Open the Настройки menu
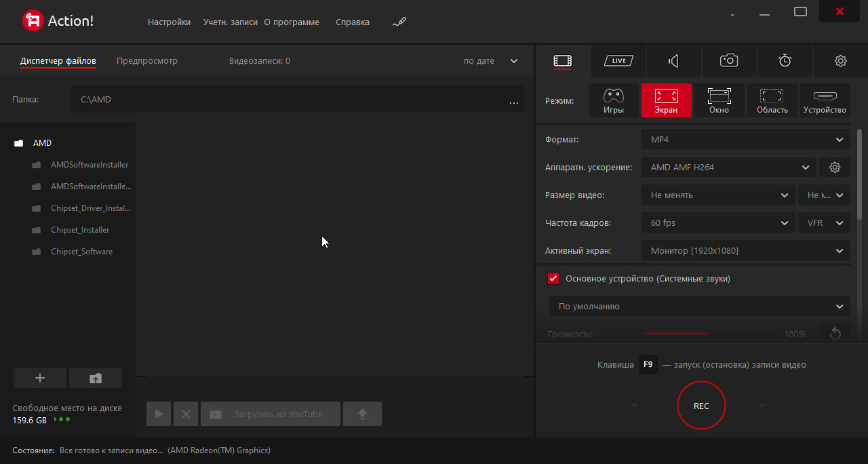Screen dimensions: 868x464 [169, 22]
